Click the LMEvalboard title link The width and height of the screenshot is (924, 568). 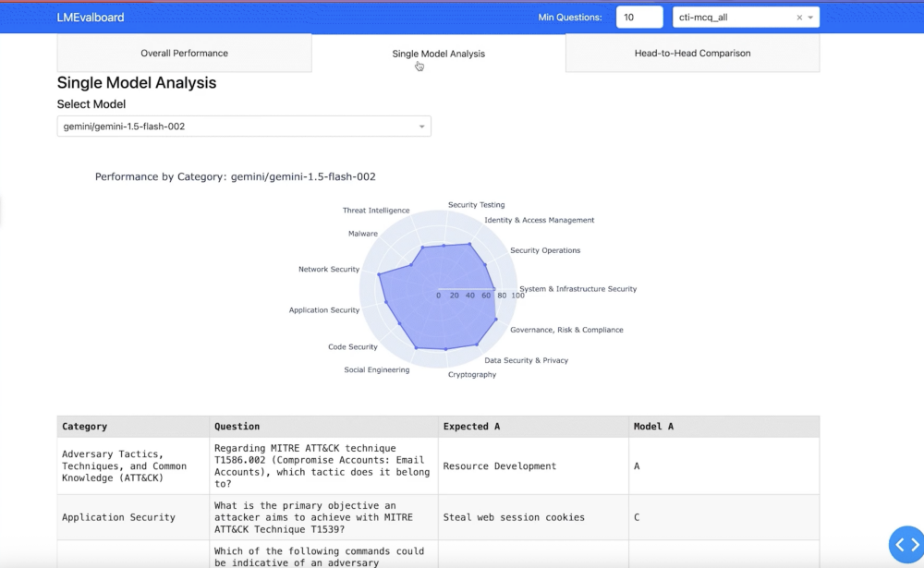click(91, 18)
